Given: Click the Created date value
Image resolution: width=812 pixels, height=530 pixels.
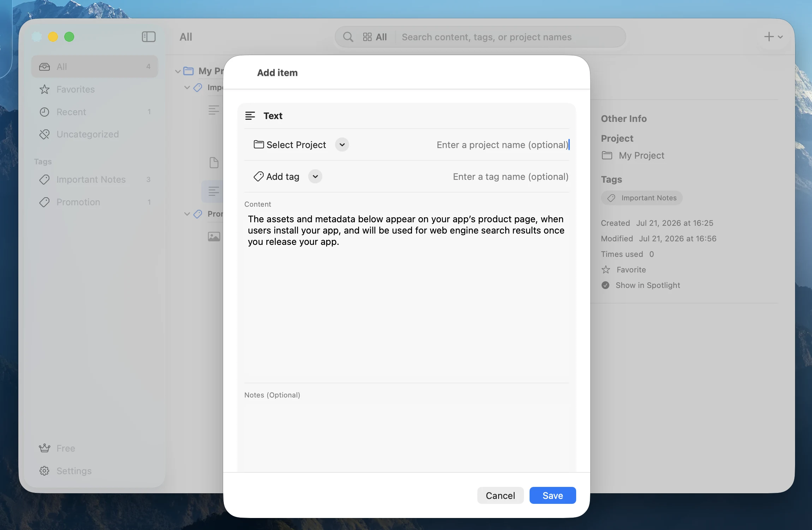Looking at the screenshot, I should [x=675, y=223].
